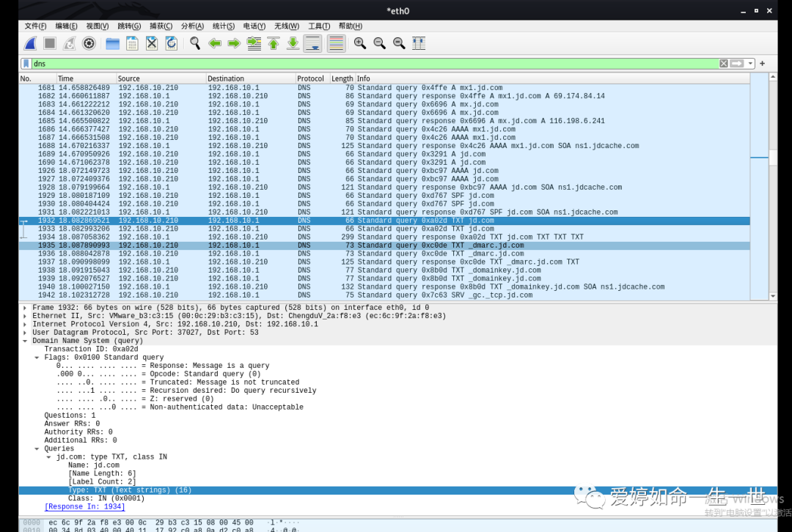
Task: Collapse the Flags: 0x0100 tree
Action: 37,358
